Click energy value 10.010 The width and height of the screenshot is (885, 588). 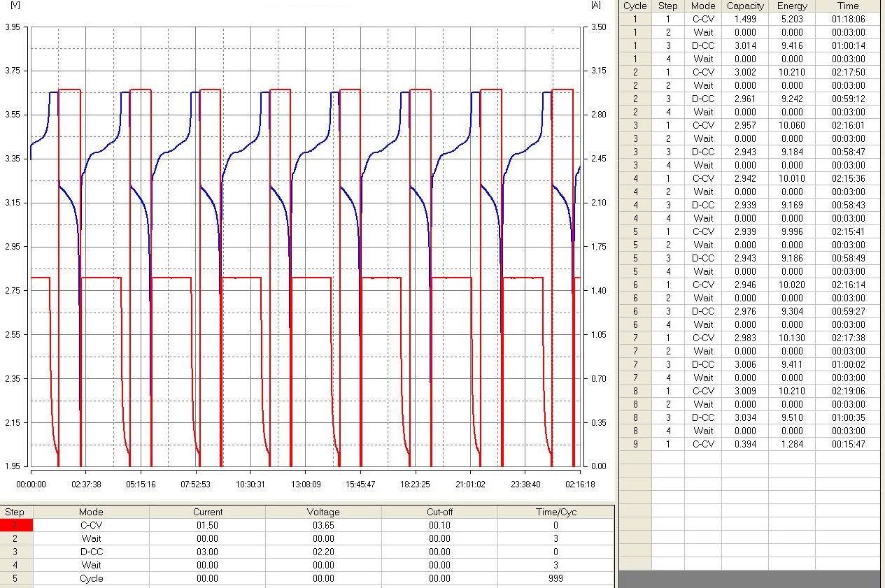[792, 178]
